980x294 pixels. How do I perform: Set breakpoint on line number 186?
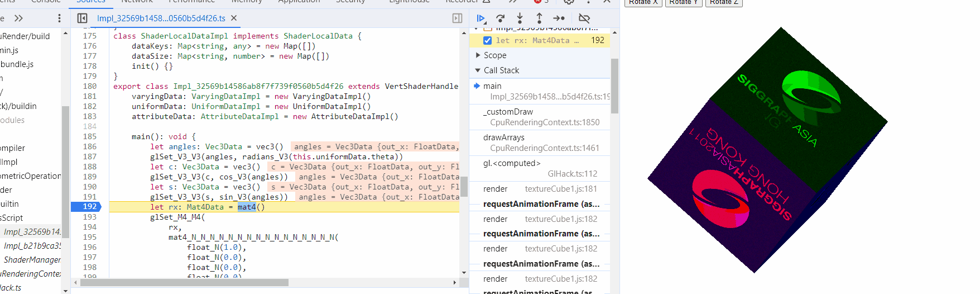(x=89, y=146)
